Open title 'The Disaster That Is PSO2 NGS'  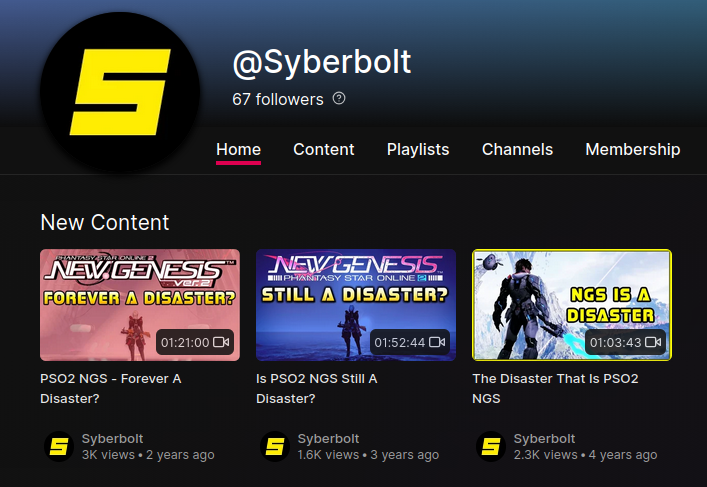[x=555, y=388]
